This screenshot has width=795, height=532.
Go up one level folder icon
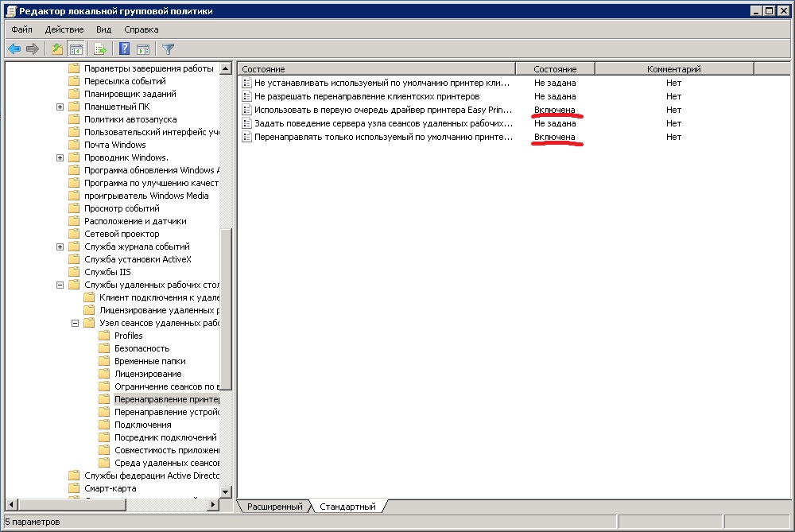[56, 49]
